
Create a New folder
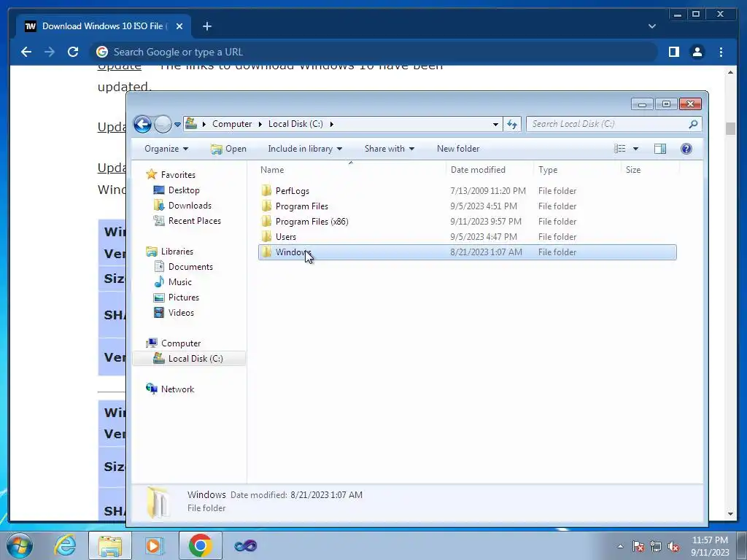[458, 149]
